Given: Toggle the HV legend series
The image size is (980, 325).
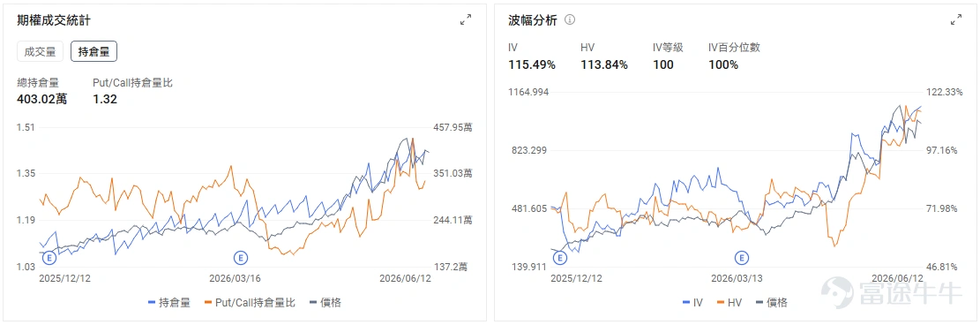Looking at the screenshot, I should pyautogui.click(x=729, y=302).
